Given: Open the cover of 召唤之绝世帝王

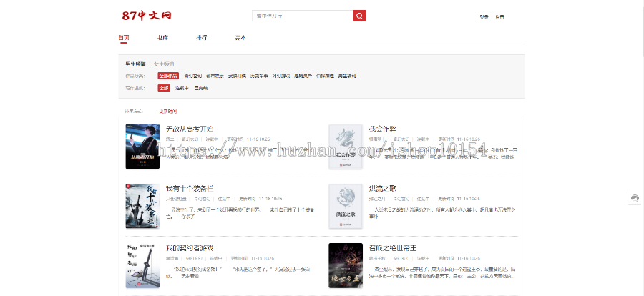Looking at the screenshot, I should [x=346, y=266].
